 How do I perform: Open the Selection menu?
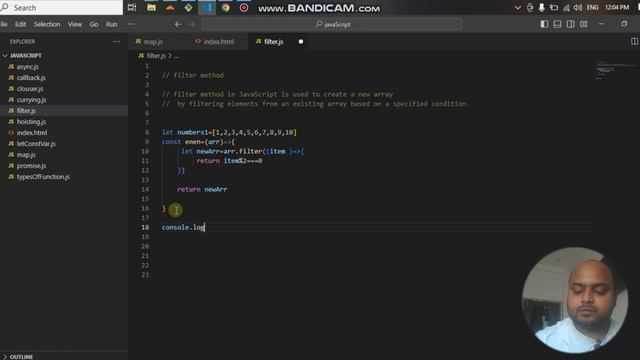coord(47,24)
